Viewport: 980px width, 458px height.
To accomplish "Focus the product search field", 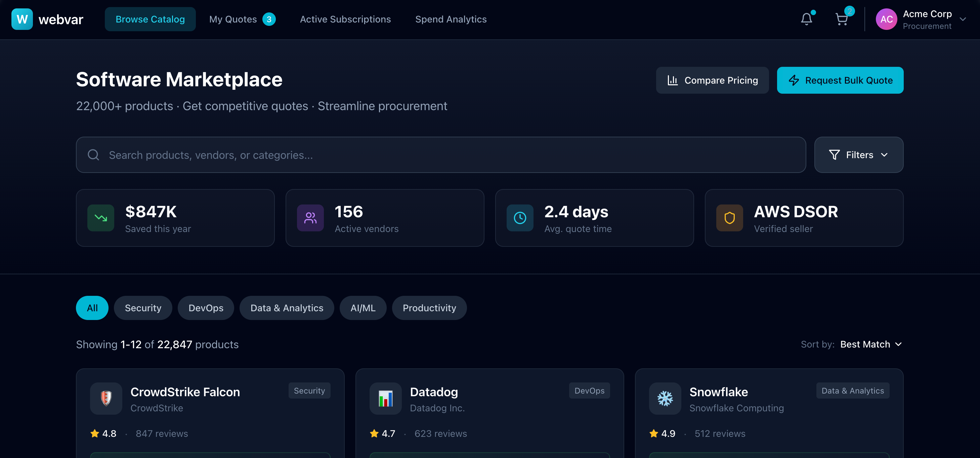I will (440, 155).
